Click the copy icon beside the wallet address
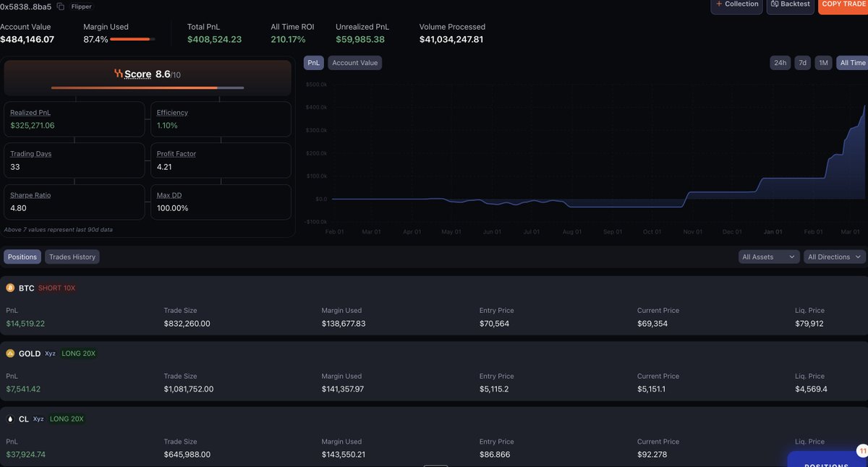The height and width of the screenshot is (467, 868). 61,6
